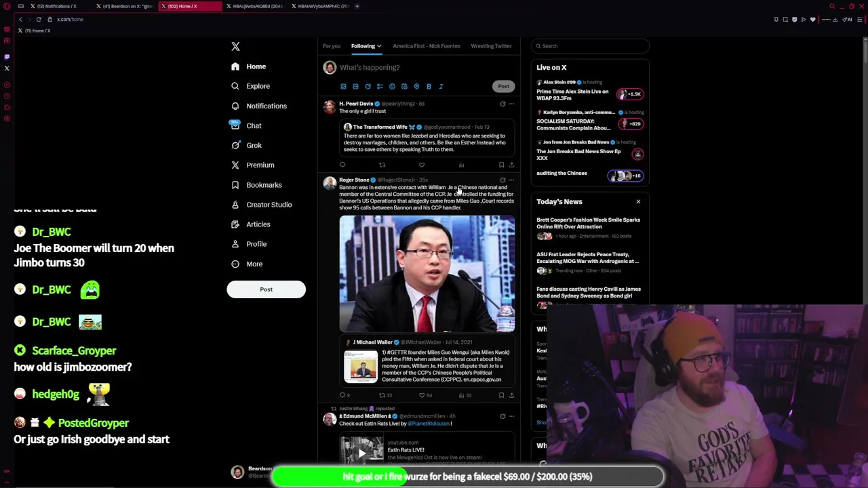Open the Home item in X sidebar
The width and height of the screenshot is (868, 488).
pos(248,66)
